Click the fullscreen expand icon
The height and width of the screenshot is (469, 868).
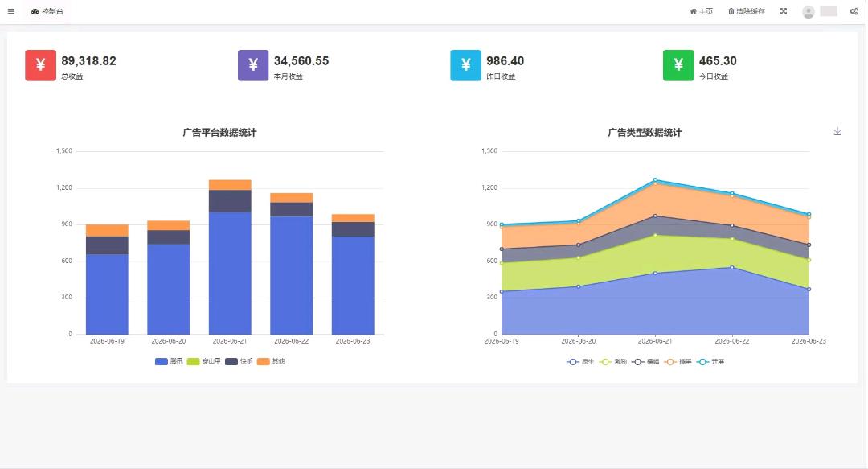[784, 11]
